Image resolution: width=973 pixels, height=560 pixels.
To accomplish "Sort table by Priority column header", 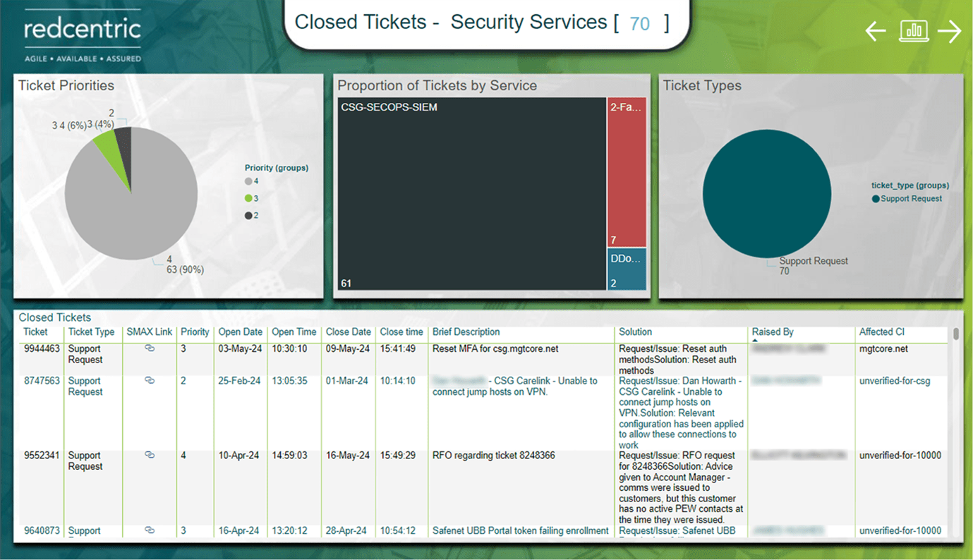I will (195, 331).
